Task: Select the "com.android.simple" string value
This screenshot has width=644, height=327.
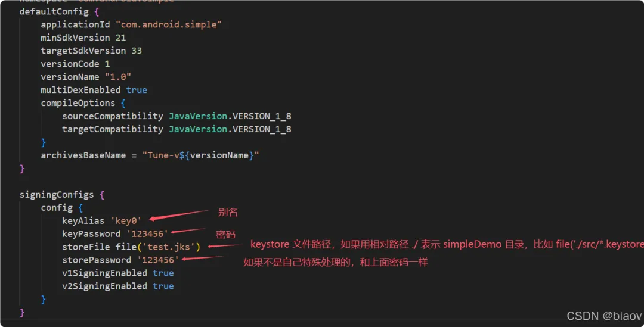Action: [x=168, y=24]
